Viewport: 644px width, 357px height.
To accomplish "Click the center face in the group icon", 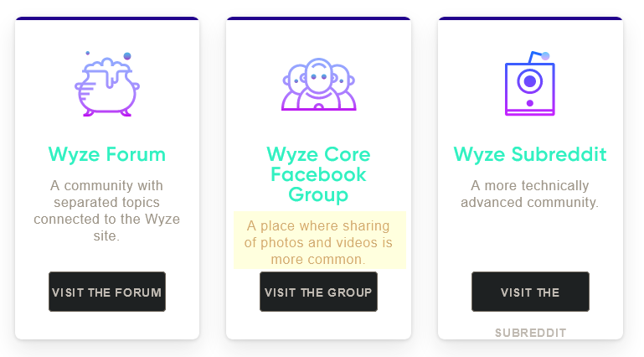I will coord(318,75).
